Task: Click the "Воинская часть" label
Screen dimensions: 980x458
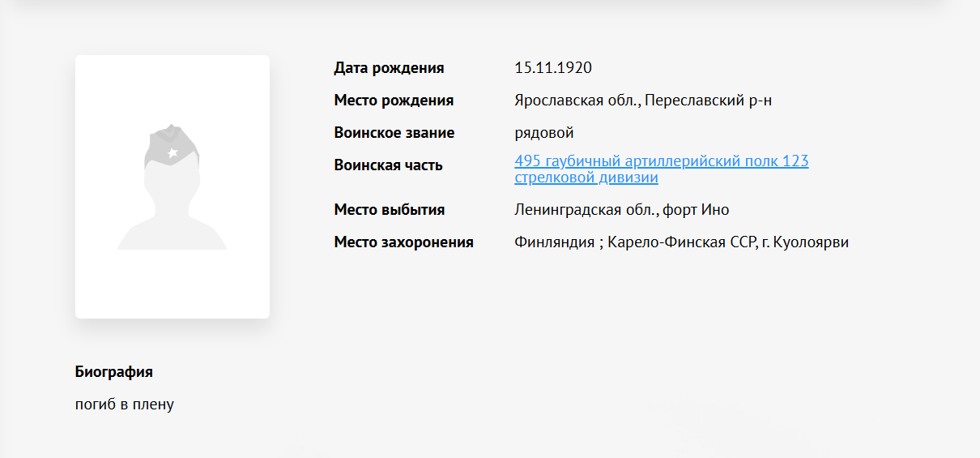Action: pyautogui.click(x=388, y=165)
